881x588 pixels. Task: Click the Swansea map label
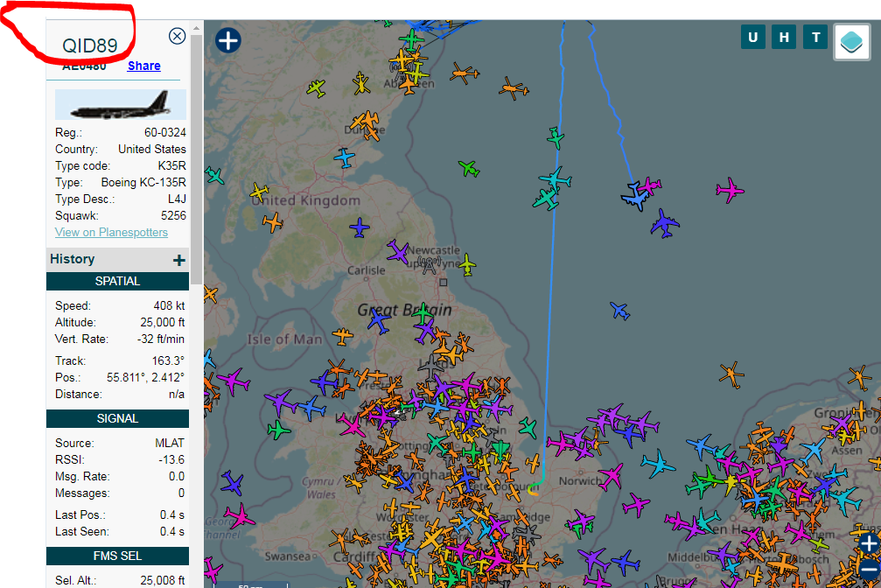pos(287,556)
